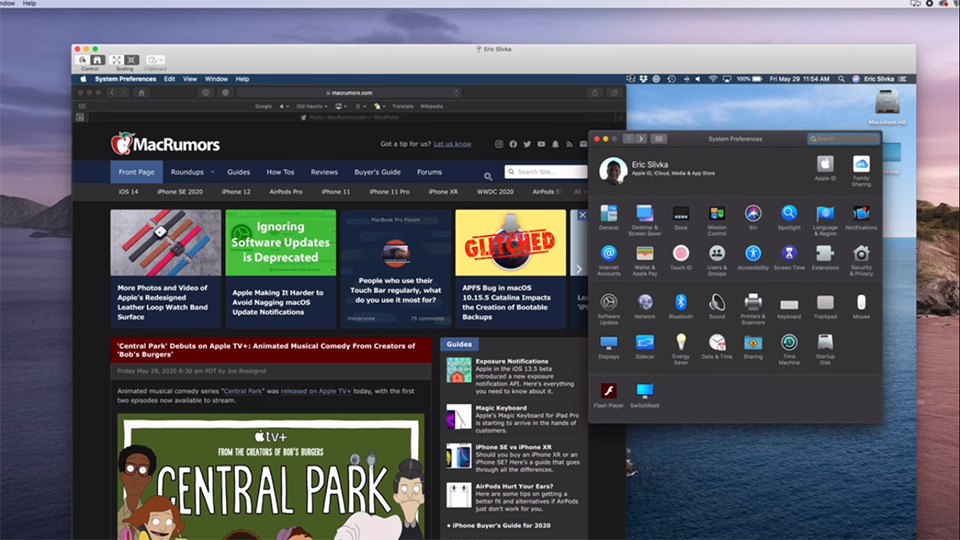960x540 pixels.
Task: Open Mouse preferences
Action: (x=861, y=306)
